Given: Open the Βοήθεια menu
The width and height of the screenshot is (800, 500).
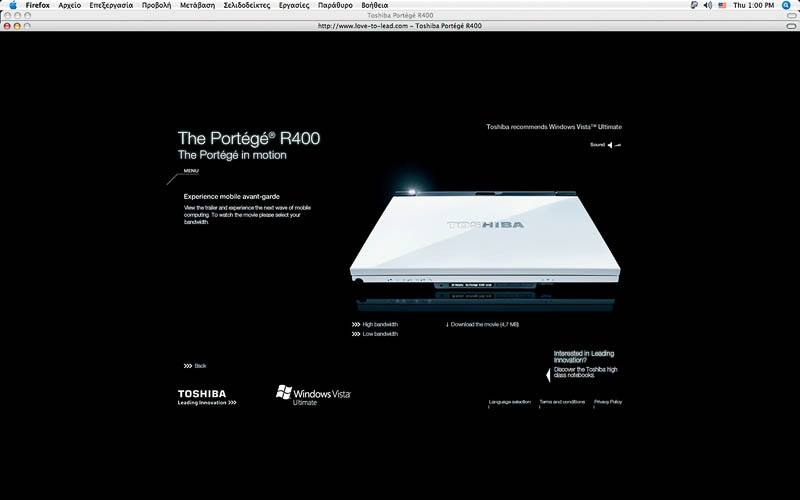Looking at the screenshot, I should click(x=374, y=5).
